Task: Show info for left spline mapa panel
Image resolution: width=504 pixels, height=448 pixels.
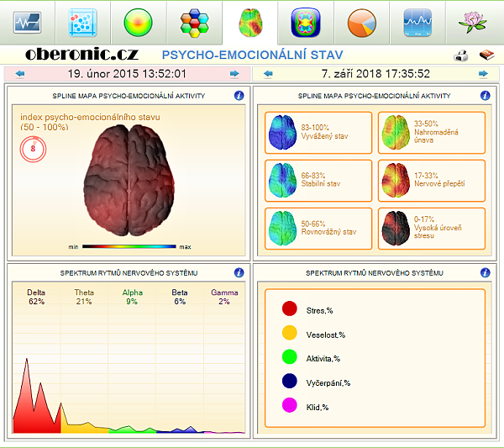Action: 239,97
